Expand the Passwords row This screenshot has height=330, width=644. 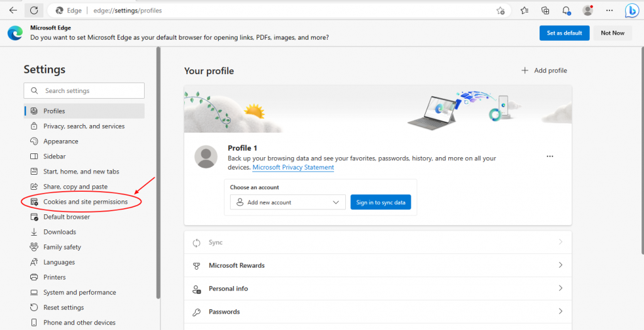377,312
